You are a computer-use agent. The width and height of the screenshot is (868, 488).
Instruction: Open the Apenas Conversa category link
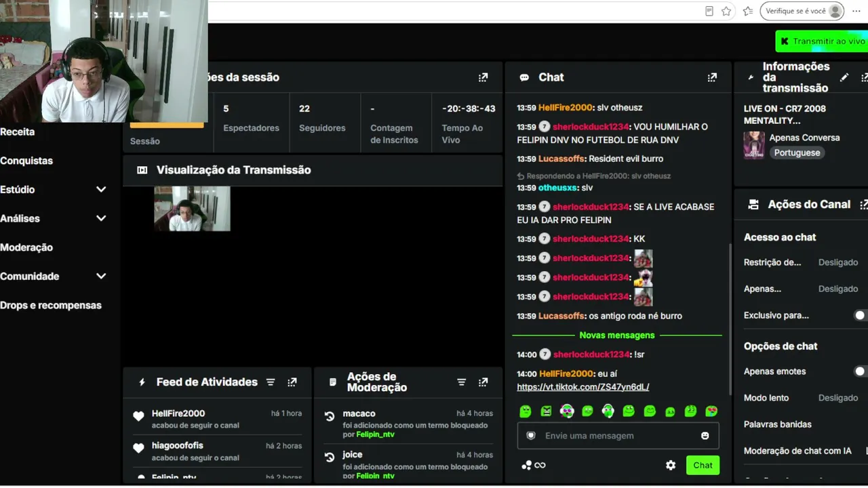[x=804, y=138]
